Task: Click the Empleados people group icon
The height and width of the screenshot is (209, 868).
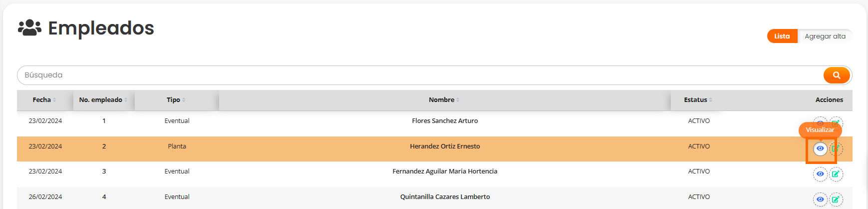Action: 29,28
